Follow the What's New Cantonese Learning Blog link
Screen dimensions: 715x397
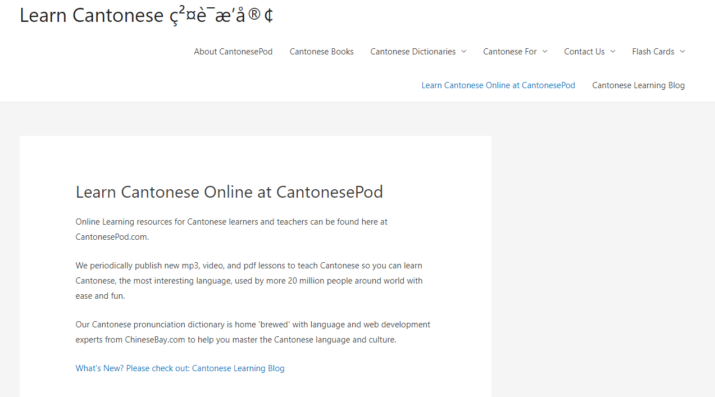180,368
